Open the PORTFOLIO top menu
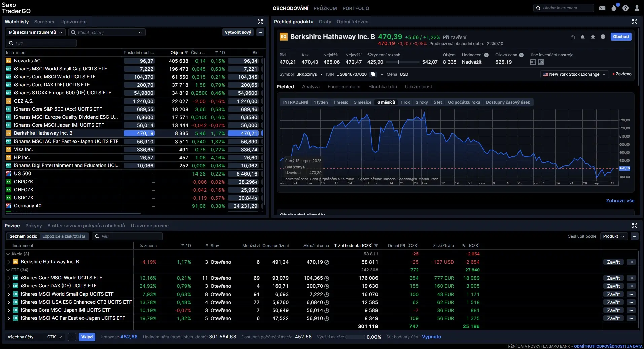 356,8
